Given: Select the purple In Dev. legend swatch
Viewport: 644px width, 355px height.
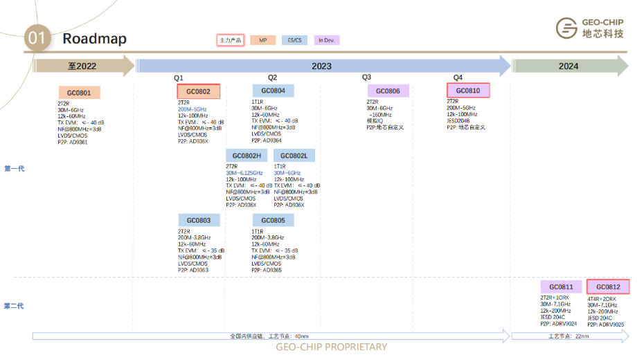Looking at the screenshot, I should click(x=326, y=40).
